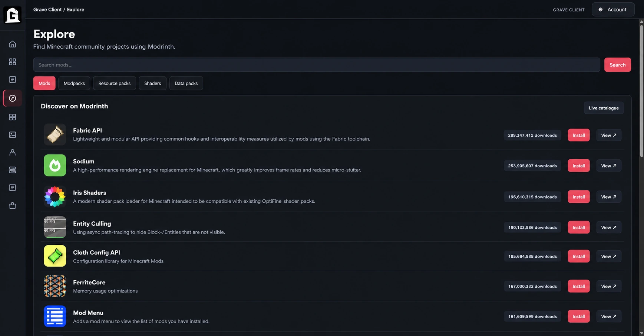Switch to the Resource packs tab
Viewport: 644px width, 336px height.
(x=115, y=83)
